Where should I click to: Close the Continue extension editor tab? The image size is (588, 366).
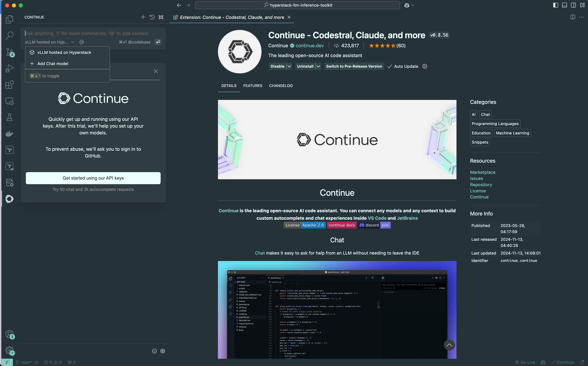pyautogui.click(x=289, y=17)
